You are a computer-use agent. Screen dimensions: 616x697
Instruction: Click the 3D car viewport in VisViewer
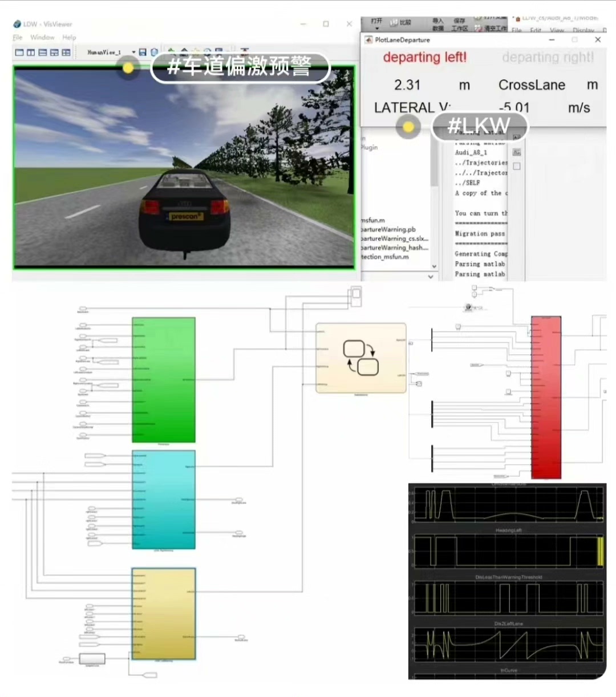tap(184, 167)
